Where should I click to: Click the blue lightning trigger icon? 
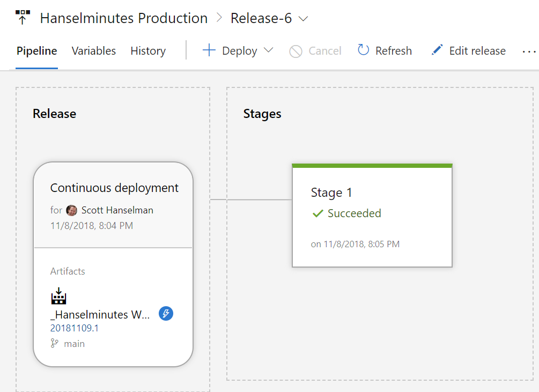tap(166, 314)
